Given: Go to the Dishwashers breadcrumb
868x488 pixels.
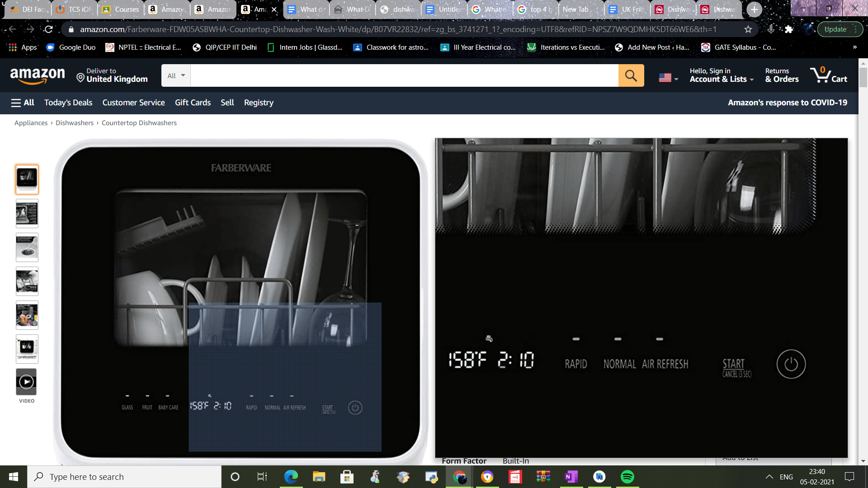Looking at the screenshot, I should point(75,123).
